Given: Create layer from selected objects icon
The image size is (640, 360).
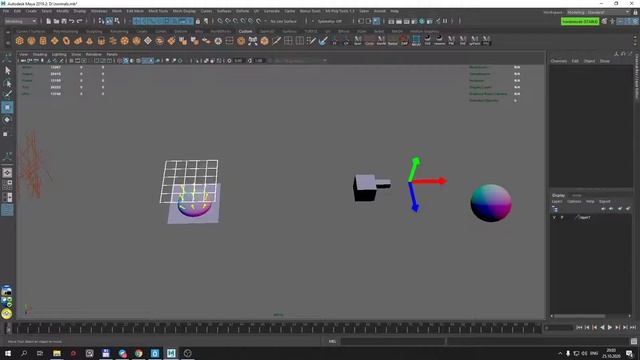Looking at the screenshot, I should pyautogui.click(x=628, y=209).
